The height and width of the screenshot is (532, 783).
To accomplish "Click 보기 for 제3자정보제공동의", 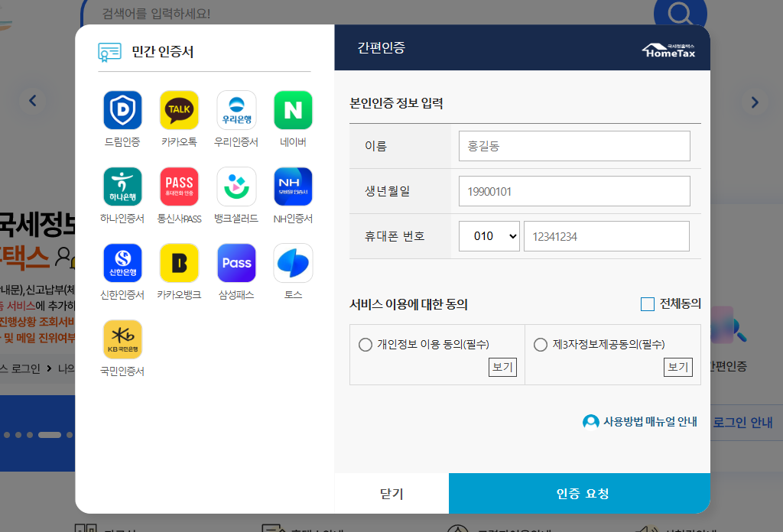I will click(678, 368).
